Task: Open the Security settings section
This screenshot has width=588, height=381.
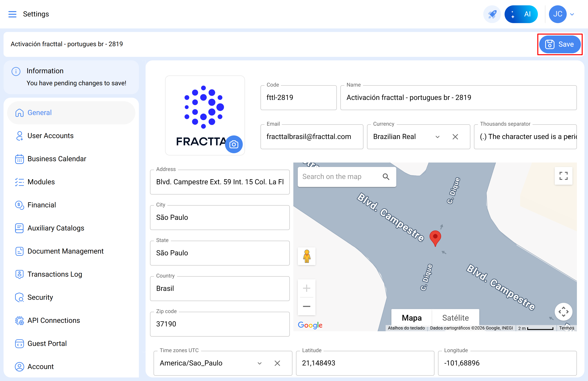Action: coord(40,297)
